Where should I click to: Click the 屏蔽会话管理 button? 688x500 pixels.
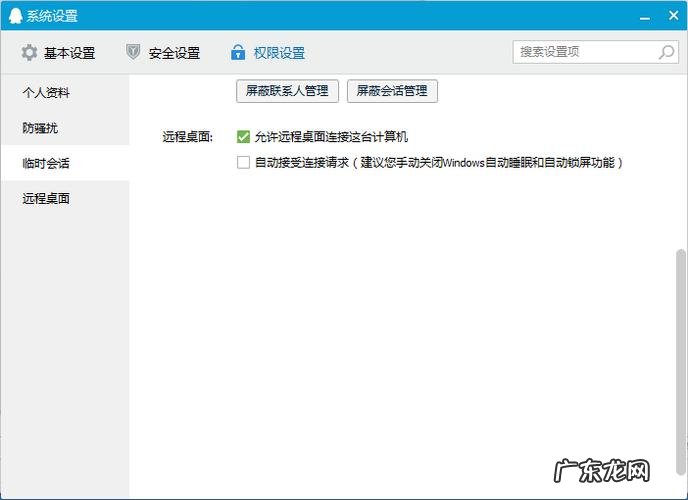click(392, 91)
